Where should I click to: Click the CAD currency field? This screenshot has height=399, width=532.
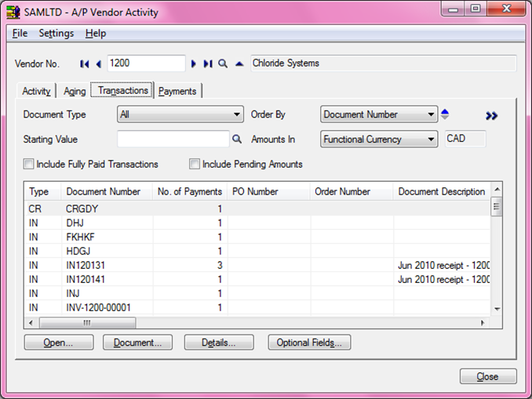pyautogui.click(x=465, y=139)
